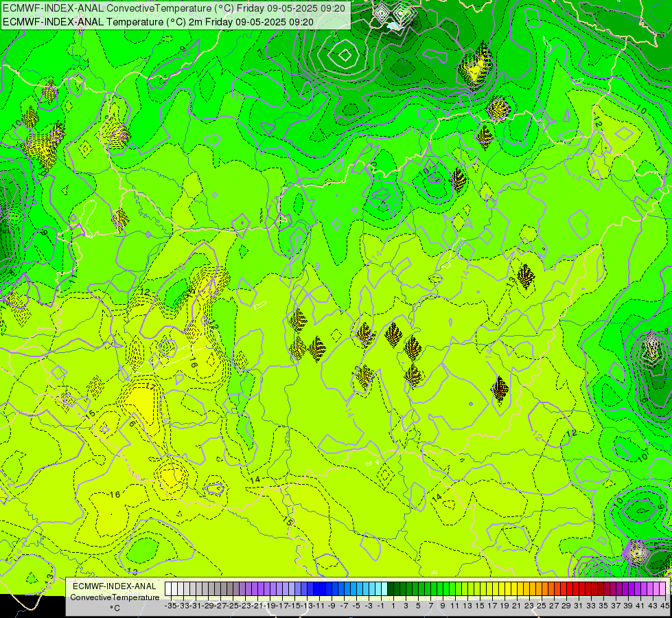Image resolution: width=672 pixels, height=618 pixels.
Task: Click legend value 33
Action: 591,606
